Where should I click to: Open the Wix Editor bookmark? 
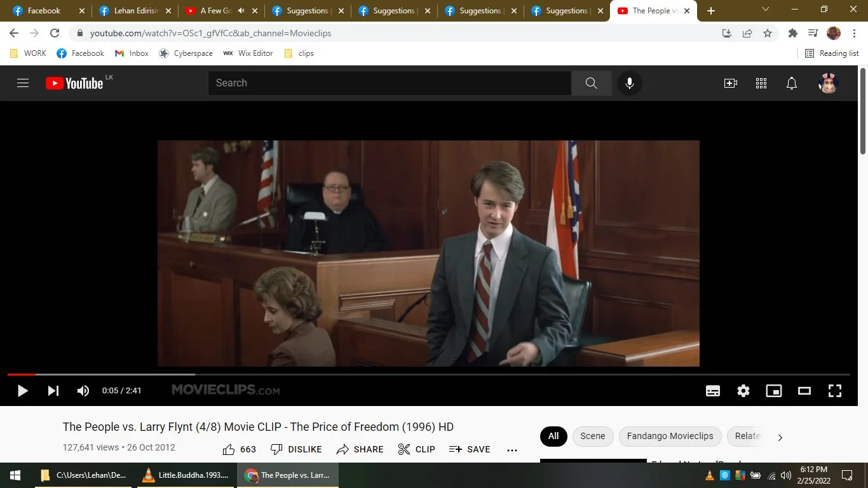(x=248, y=53)
